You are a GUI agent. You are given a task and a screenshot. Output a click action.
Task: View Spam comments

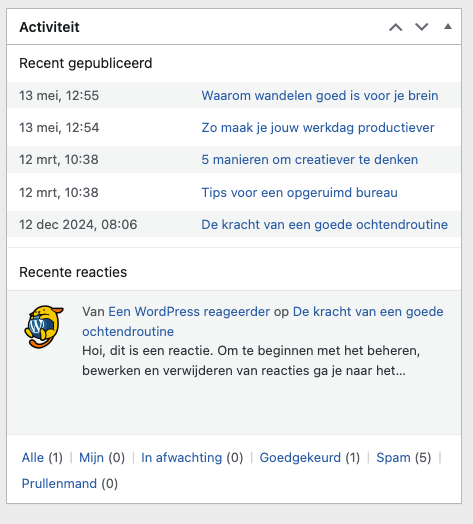coord(393,457)
